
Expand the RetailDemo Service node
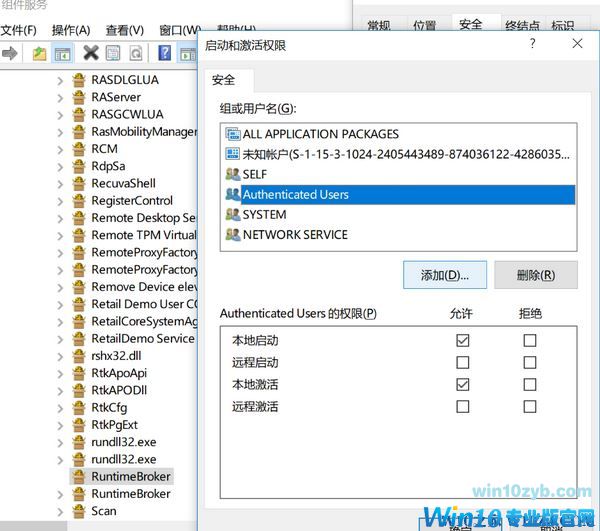60,340
